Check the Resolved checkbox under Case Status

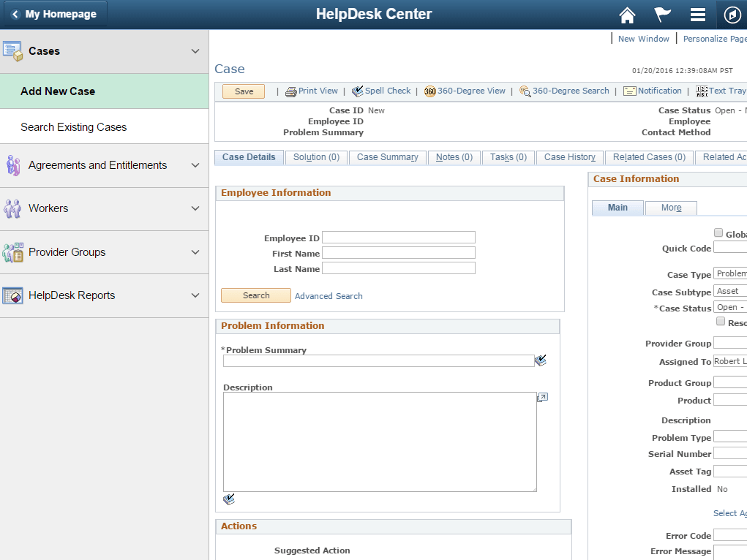click(721, 322)
